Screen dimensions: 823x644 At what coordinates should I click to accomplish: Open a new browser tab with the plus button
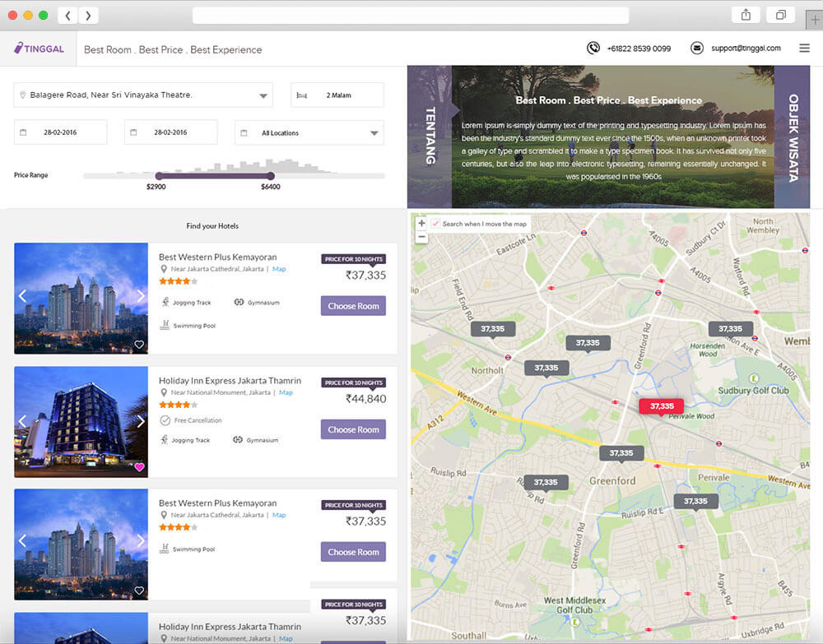(815, 20)
